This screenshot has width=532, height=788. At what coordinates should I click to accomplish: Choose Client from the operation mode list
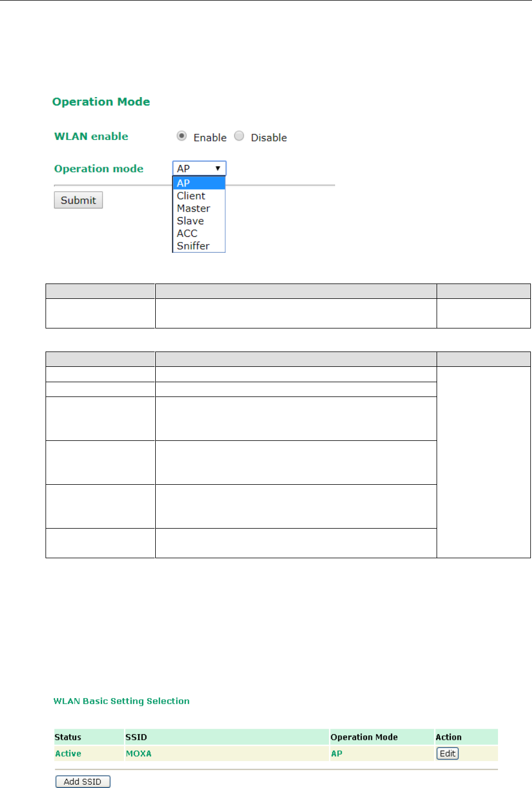199,196
